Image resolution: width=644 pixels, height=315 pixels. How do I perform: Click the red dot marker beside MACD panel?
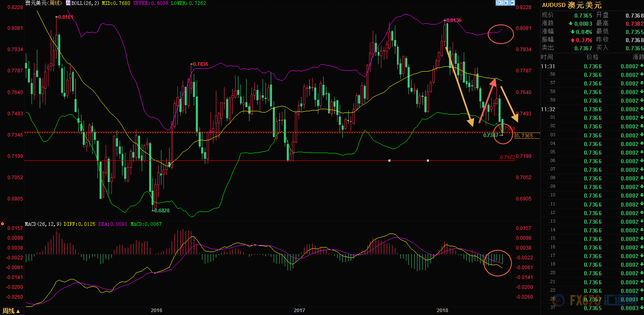(x=2, y=224)
